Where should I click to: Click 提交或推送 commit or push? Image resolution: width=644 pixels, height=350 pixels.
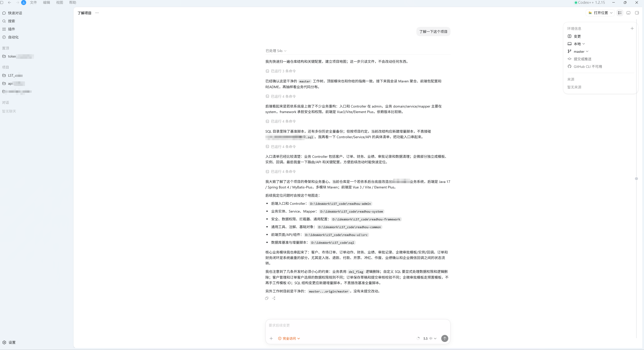point(580,59)
